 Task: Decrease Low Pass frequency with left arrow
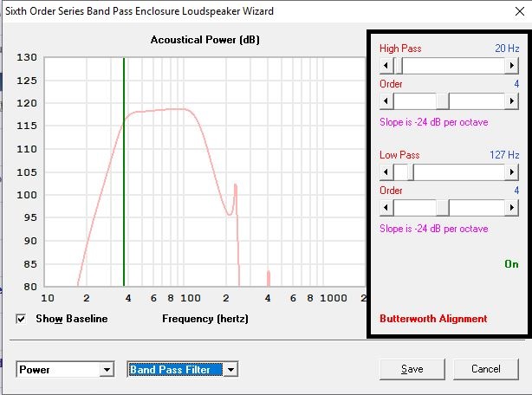tap(386, 172)
